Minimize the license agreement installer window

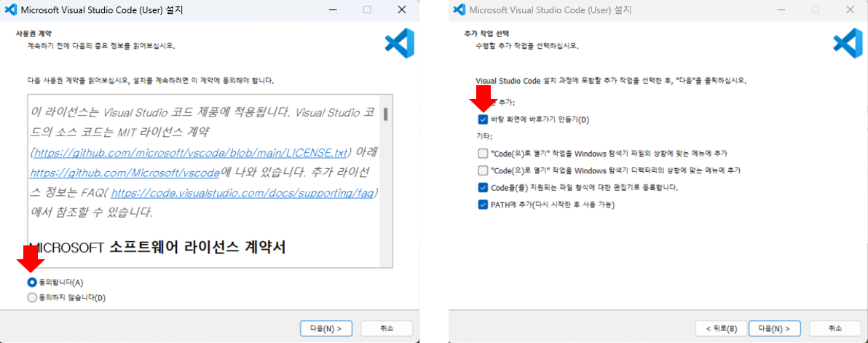pos(332,10)
